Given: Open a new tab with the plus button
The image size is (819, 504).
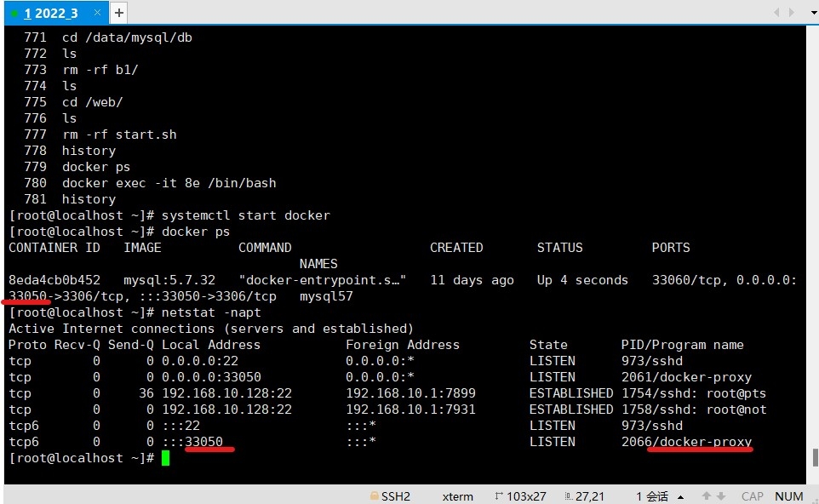Looking at the screenshot, I should point(119,13).
